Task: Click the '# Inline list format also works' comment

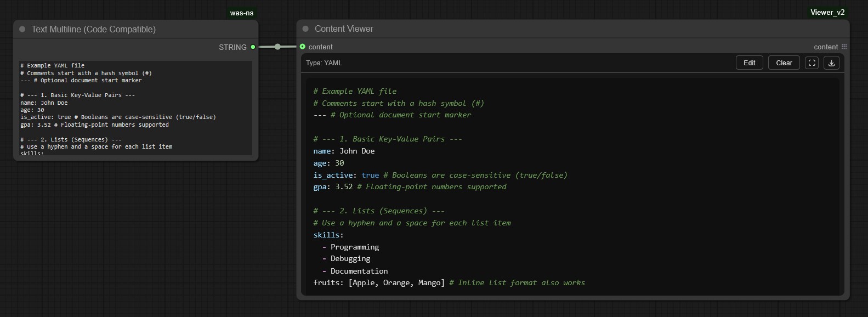Action: [x=517, y=282]
